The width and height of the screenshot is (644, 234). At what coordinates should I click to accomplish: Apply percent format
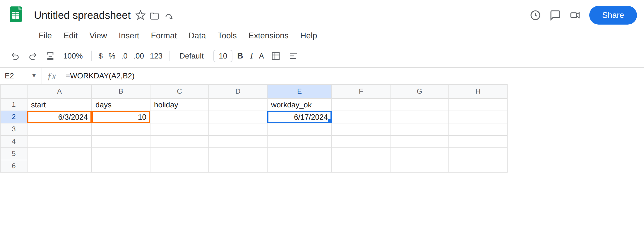point(112,56)
